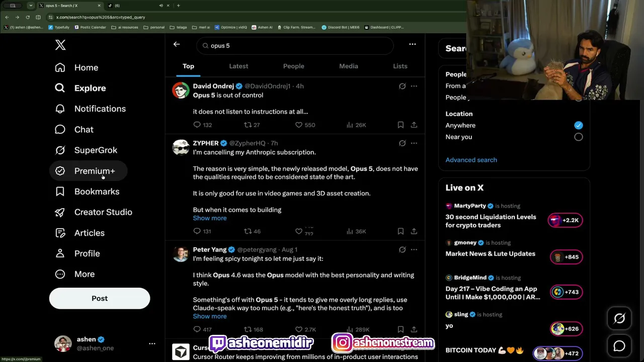Open Home in the X sidebar
Screen dimensions: 644x362
pyautogui.click(x=76, y=67)
